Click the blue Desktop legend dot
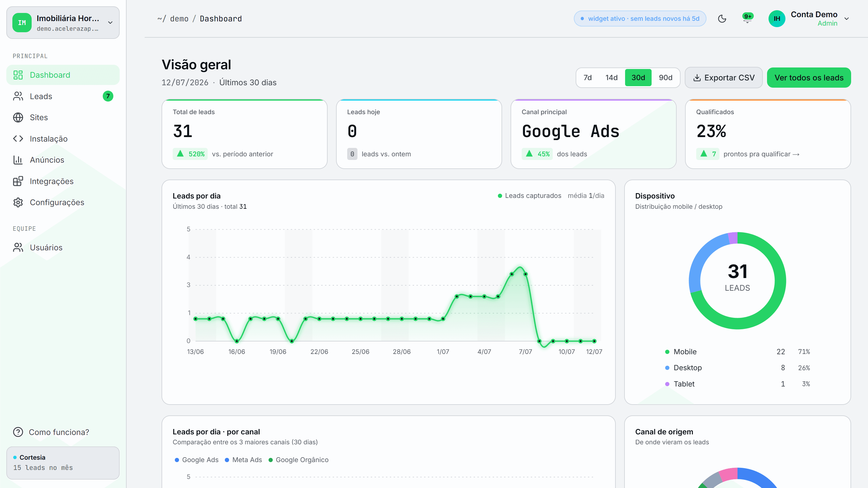Image resolution: width=868 pixels, height=488 pixels. tap(667, 368)
